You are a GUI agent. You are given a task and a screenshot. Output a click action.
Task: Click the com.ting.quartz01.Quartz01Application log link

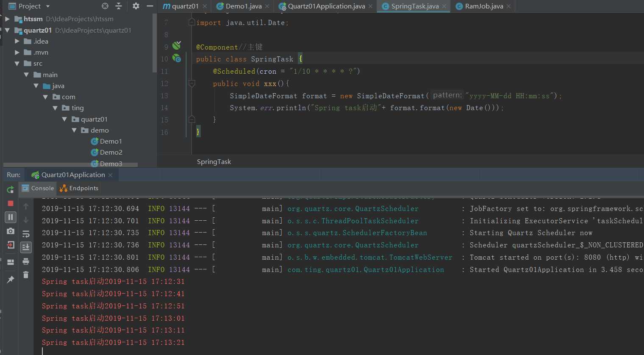tap(366, 270)
